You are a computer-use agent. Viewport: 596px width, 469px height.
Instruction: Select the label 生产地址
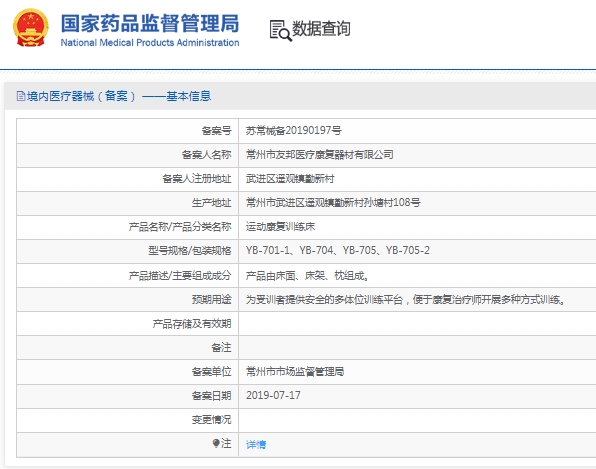211,203
